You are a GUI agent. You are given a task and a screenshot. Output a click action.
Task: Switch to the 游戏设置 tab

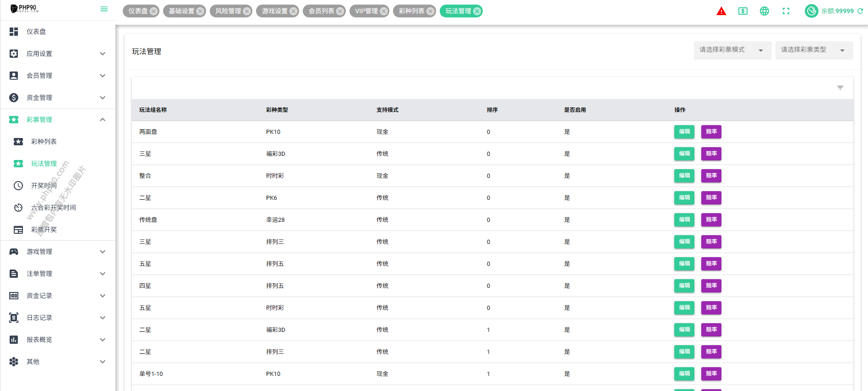click(274, 11)
